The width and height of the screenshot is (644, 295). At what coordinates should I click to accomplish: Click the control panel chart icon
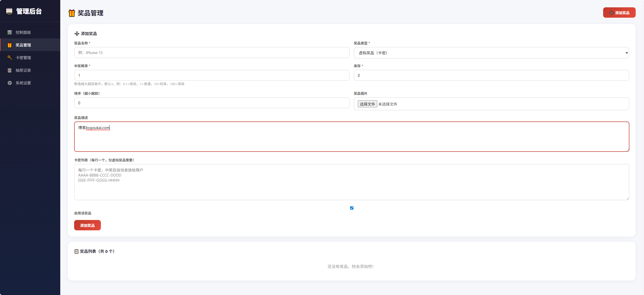coord(10,32)
